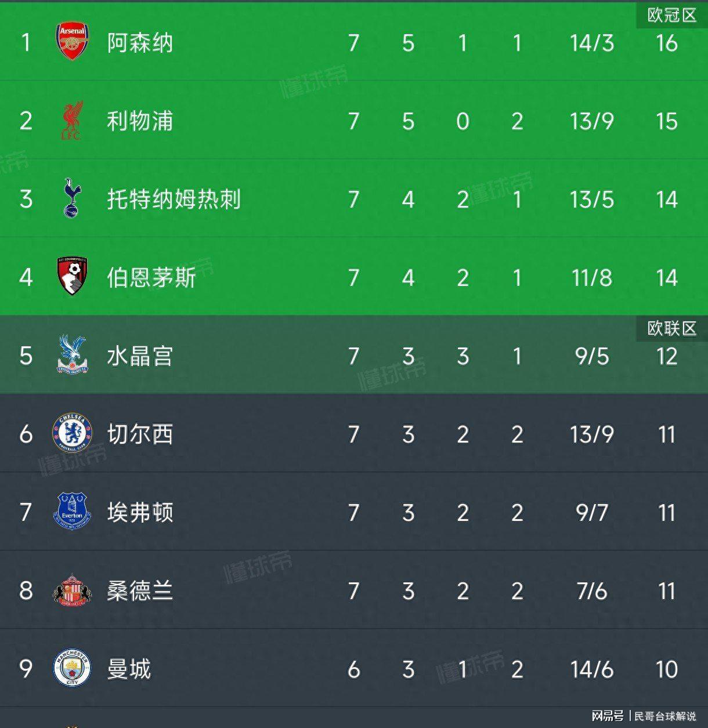Click the Tottenham Hotspur cockerel logo
708x728 pixels.
[x=72, y=199]
